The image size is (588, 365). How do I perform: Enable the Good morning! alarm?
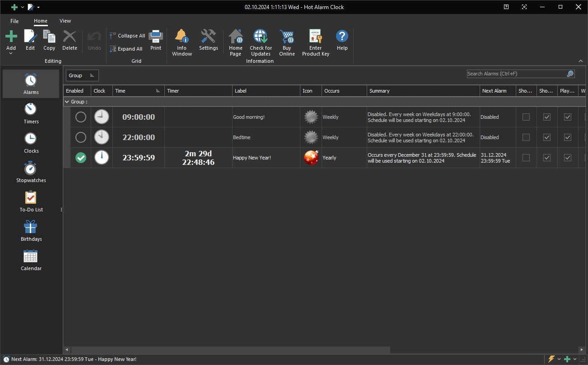pos(80,117)
